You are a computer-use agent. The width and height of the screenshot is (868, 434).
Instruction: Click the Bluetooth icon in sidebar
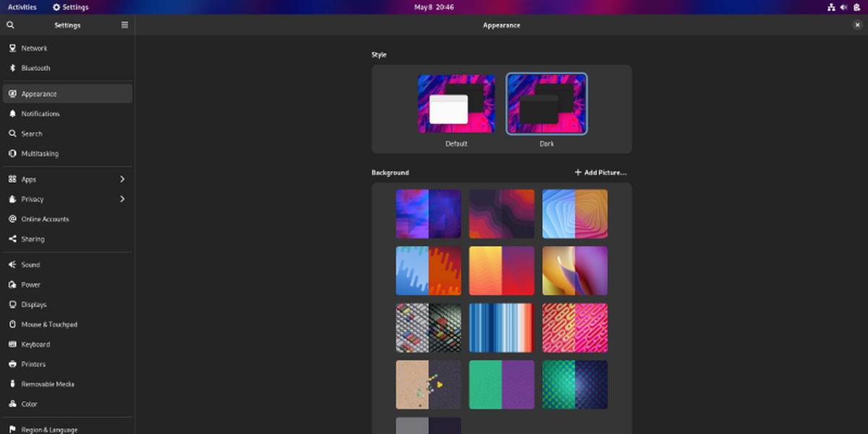[x=12, y=68]
